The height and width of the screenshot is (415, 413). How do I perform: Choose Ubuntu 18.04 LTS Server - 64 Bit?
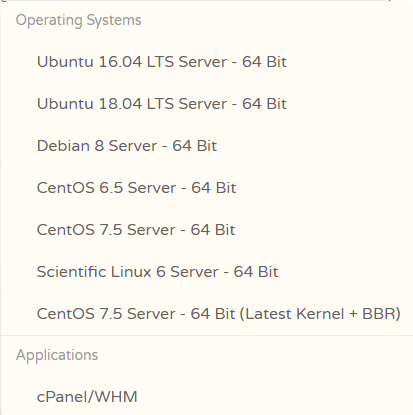(207, 104)
